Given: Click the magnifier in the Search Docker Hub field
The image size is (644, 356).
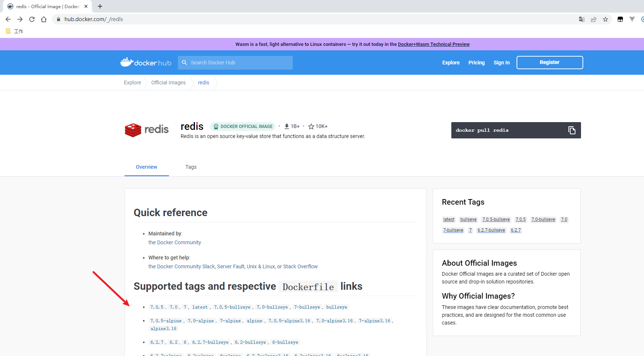Looking at the screenshot, I should pyautogui.click(x=185, y=63).
